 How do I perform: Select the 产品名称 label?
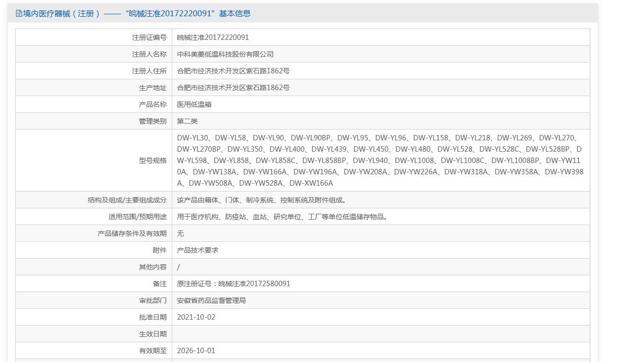(x=153, y=104)
